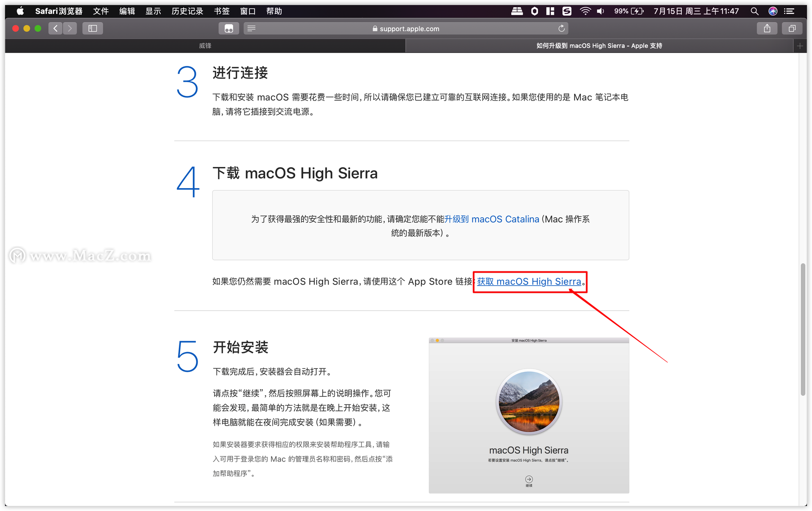Image resolution: width=812 pixels, height=511 pixels.
Task: Open Reader view icon in address bar
Action: pyautogui.click(x=251, y=28)
